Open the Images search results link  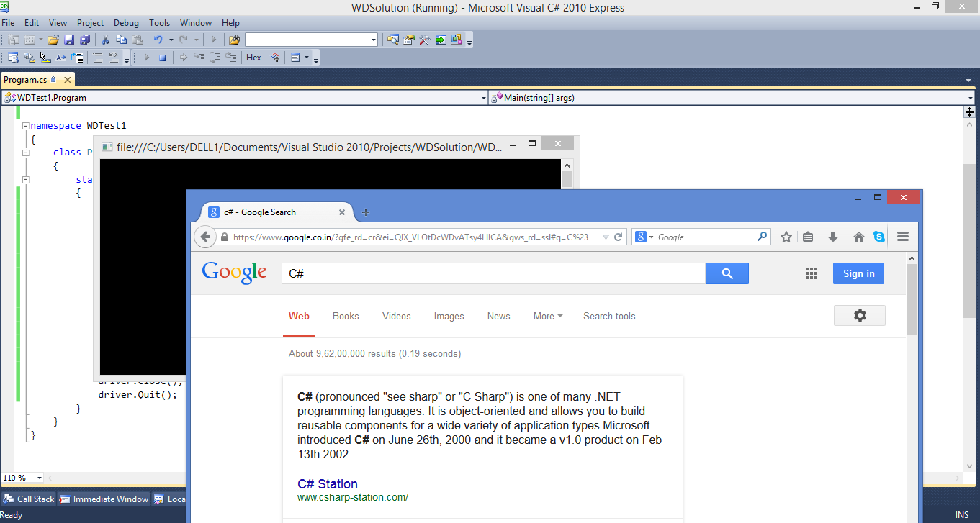coord(449,316)
